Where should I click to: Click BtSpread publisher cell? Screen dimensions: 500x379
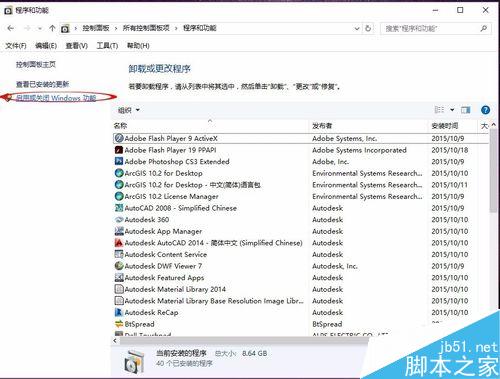click(327, 324)
